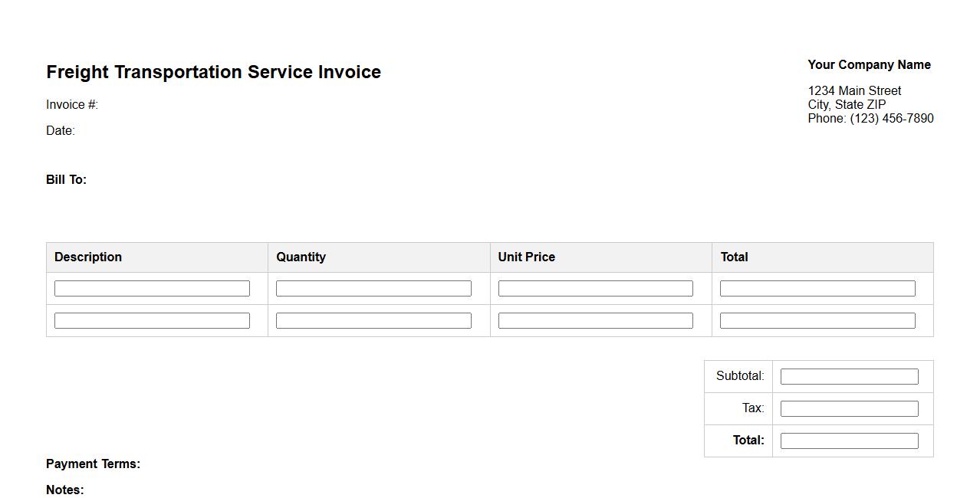The width and height of the screenshot is (980, 498).
Task: Click the second row Description input field
Action: point(152,321)
